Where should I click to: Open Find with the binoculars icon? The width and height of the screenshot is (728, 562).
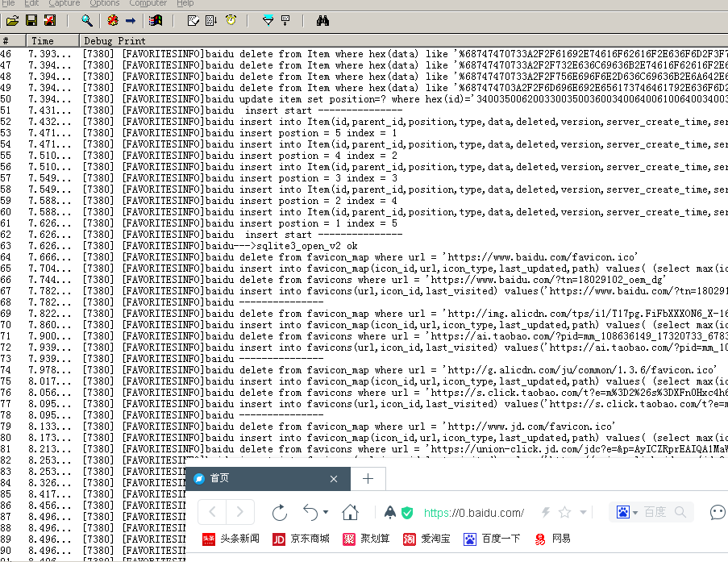[322, 20]
